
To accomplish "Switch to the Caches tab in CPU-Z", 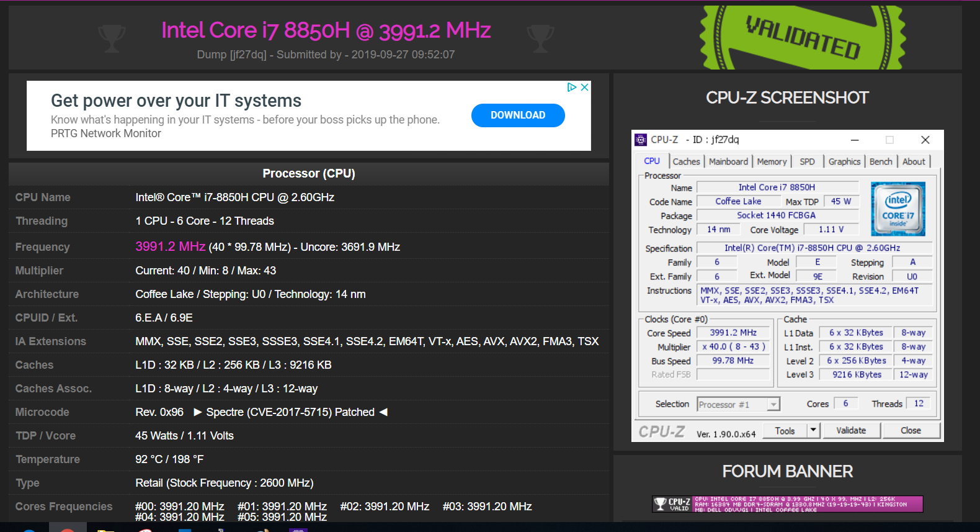I will [x=686, y=161].
